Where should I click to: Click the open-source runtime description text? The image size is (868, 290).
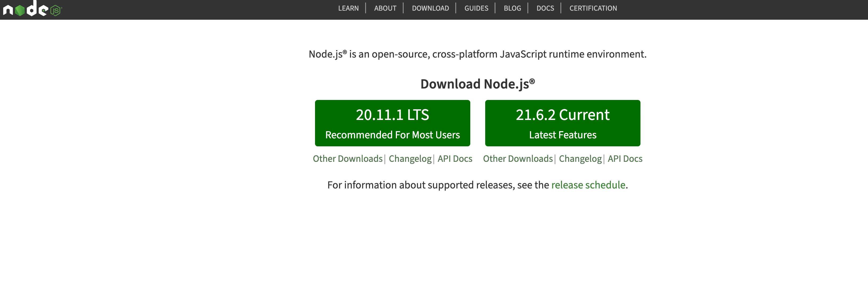point(477,54)
